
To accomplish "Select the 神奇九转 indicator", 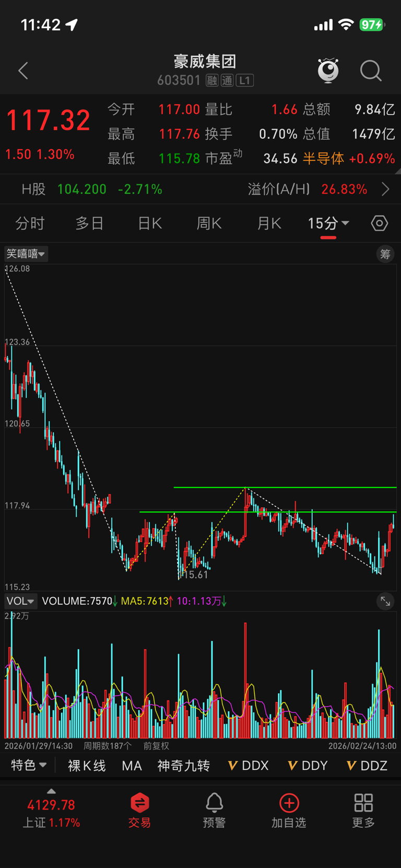I will click(184, 766).
